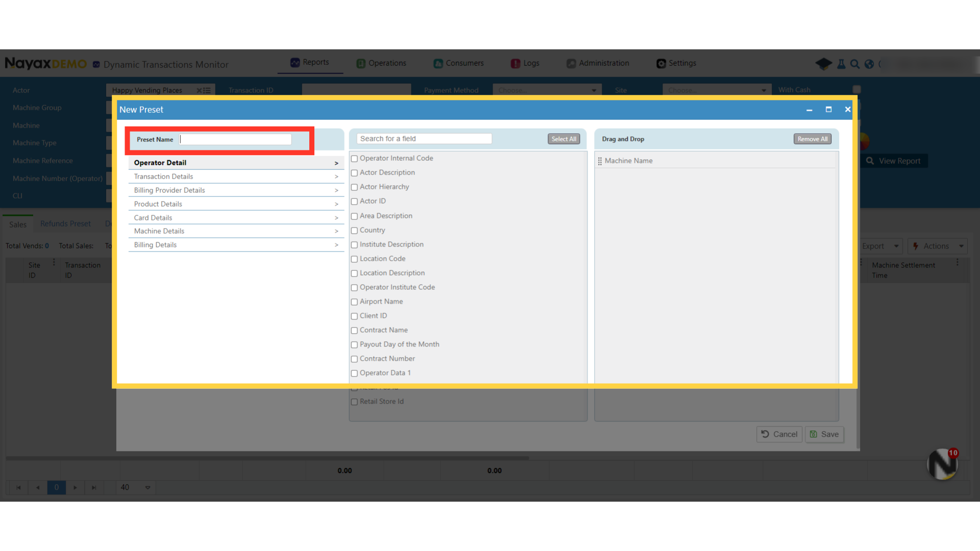Click the magnifier search icon in the header
Image resolution: width=980 pixels, height=551 pixels.
coord(855,64)
